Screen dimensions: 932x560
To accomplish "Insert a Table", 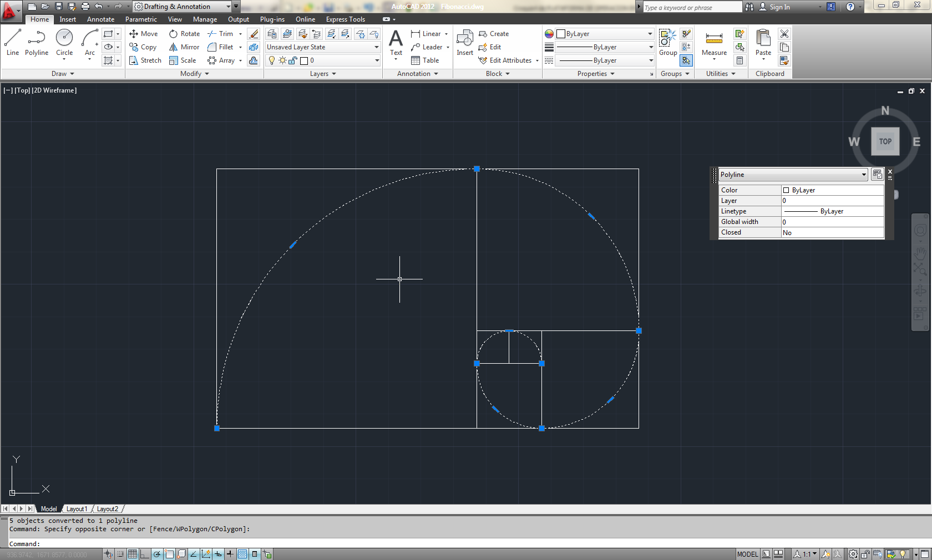I will click(425, 60).
